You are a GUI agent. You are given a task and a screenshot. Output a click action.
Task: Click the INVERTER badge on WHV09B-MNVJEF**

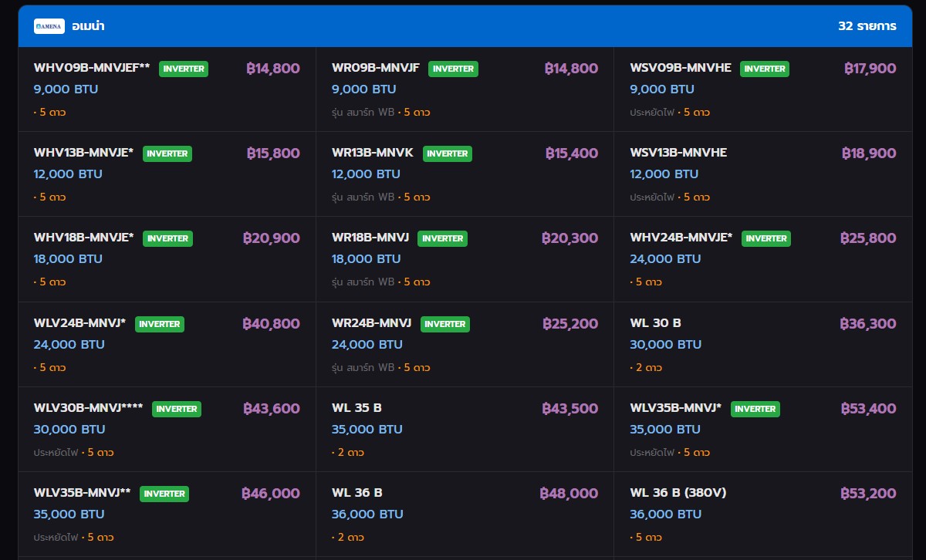pos(184,69)
